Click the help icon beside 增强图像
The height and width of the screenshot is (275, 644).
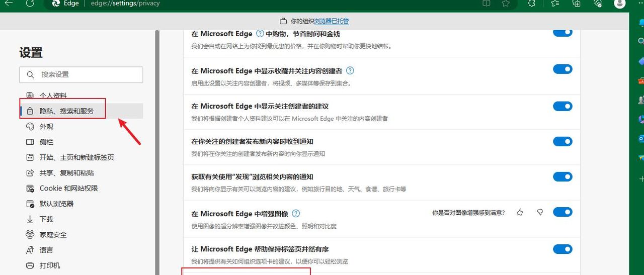tap(296, 214)
